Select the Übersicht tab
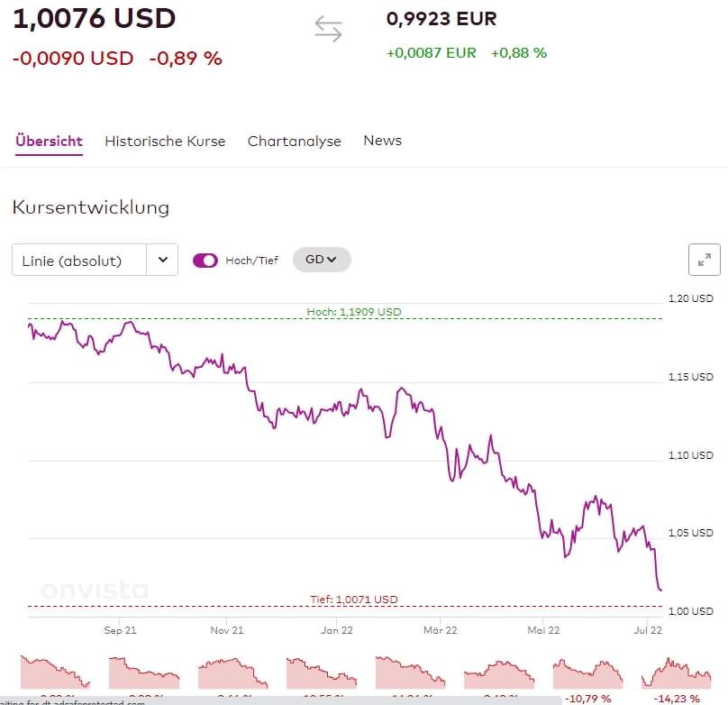This screenshot has height=705, width=728. coord(49,142)
